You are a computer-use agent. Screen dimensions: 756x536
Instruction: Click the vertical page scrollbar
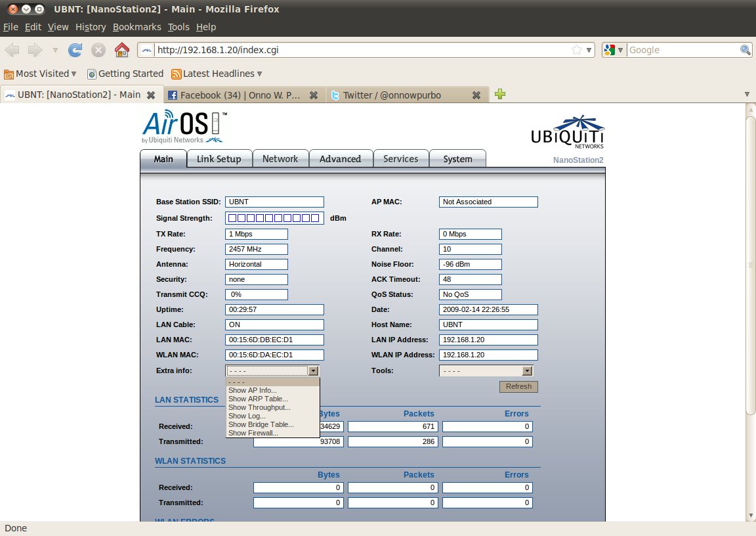[x=751, y=263]
